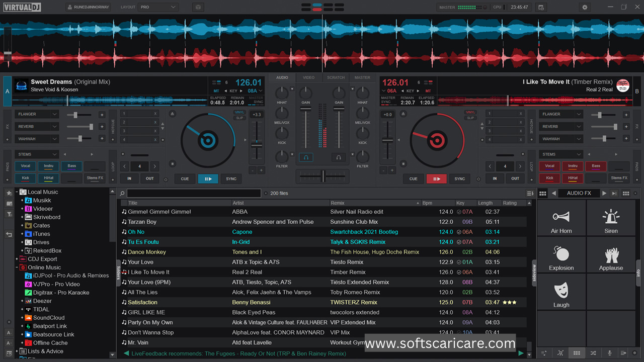Eject track from right deck
This screenshot has width=644, height=362.
403,114
